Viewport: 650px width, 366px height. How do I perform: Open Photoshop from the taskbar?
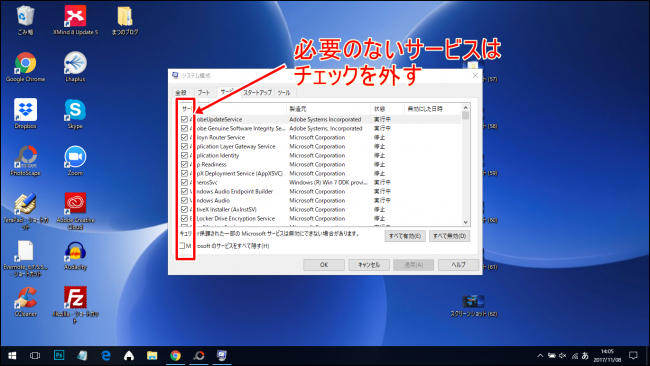coord(59,356)
